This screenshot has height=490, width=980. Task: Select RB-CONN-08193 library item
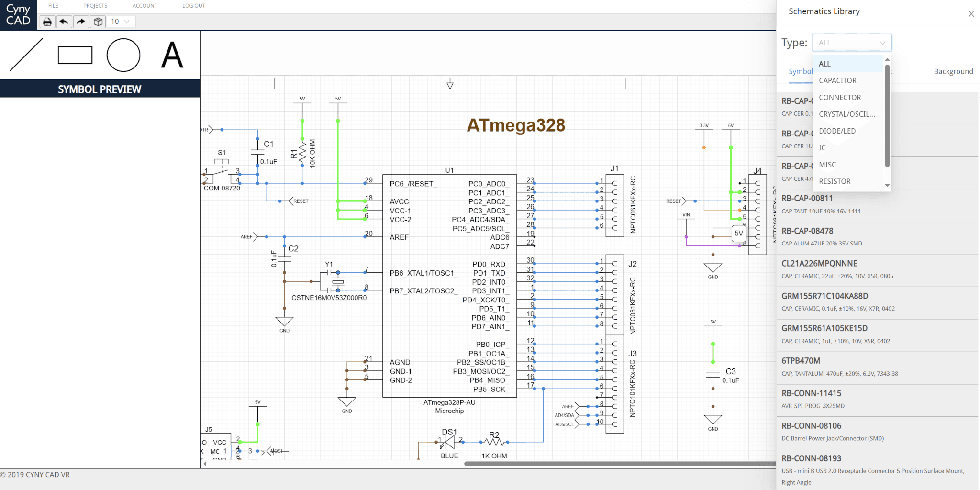tap(878, 470)
